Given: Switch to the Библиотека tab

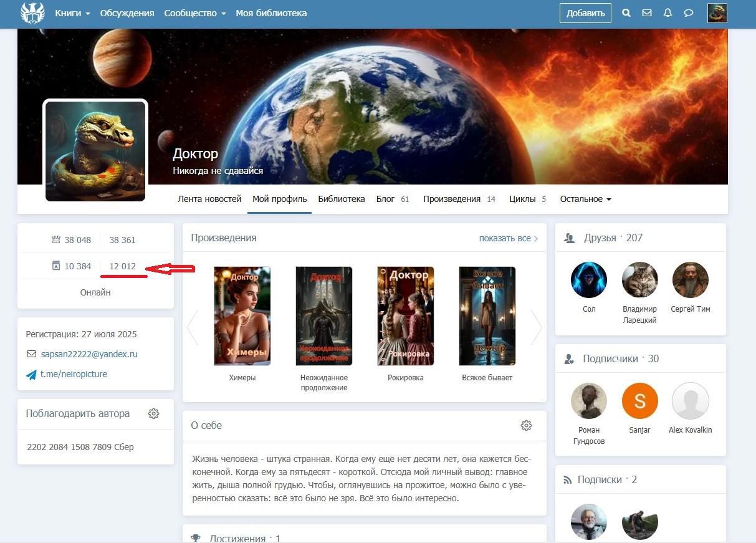Looking at the screenshot, I should coord(342,199).
